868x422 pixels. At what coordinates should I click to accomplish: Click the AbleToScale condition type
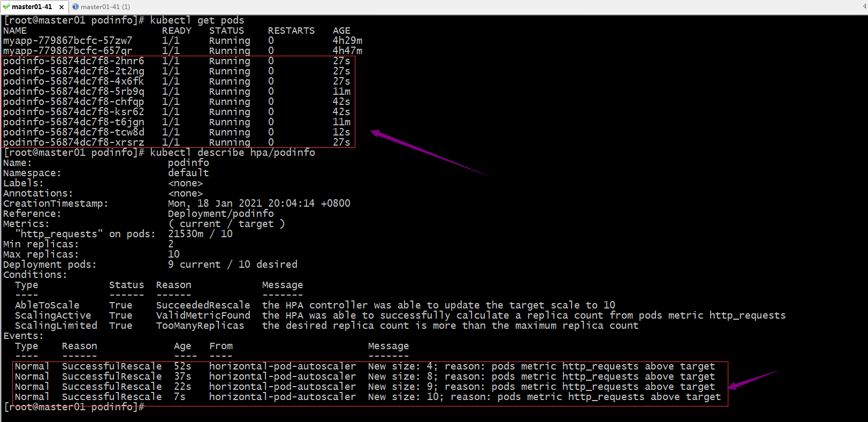click(x=47, y=305)
